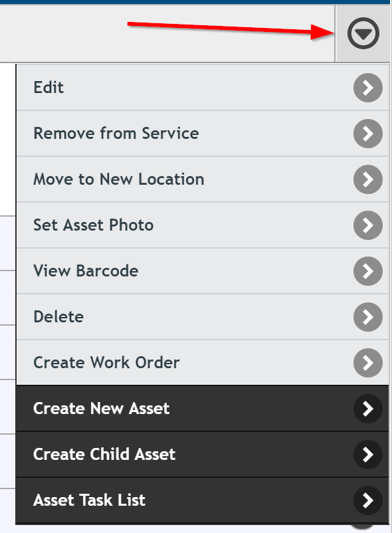Click the dark arrow icon beside Create New Asset

[x=368, y=409]
